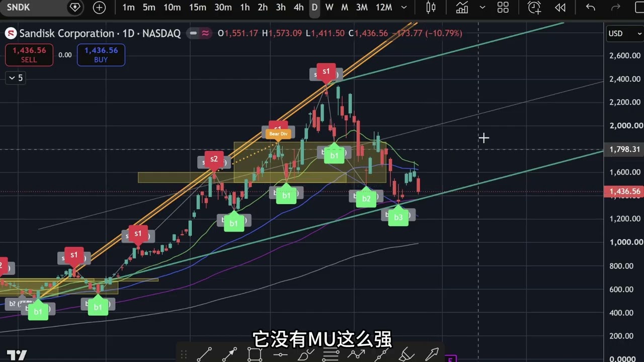
Task: Open the layout grid icon
Action: (x=503, y=8)
